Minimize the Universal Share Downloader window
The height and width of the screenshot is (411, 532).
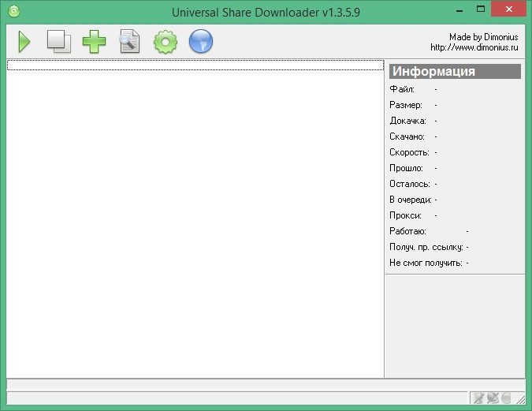click(x=459, y=9)
